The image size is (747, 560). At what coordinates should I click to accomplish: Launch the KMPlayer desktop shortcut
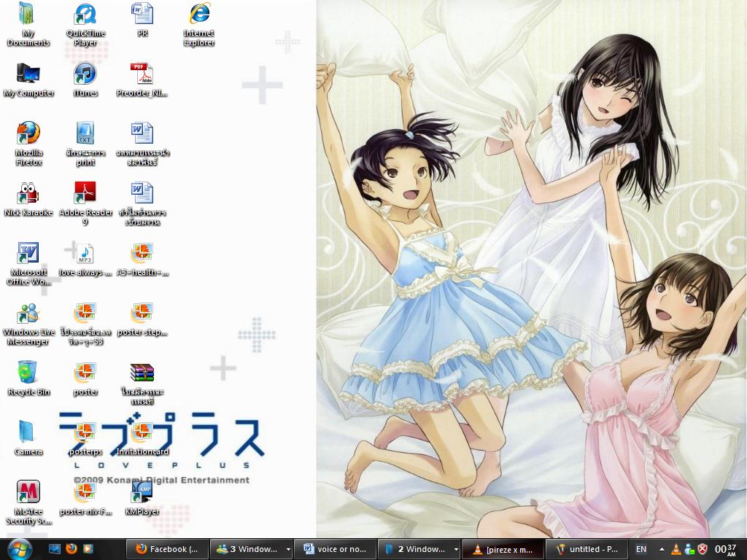click(142, 497)
